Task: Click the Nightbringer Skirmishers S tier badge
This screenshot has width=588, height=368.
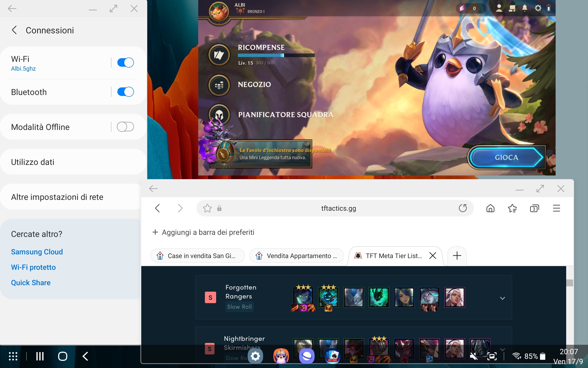Action: 210,349
